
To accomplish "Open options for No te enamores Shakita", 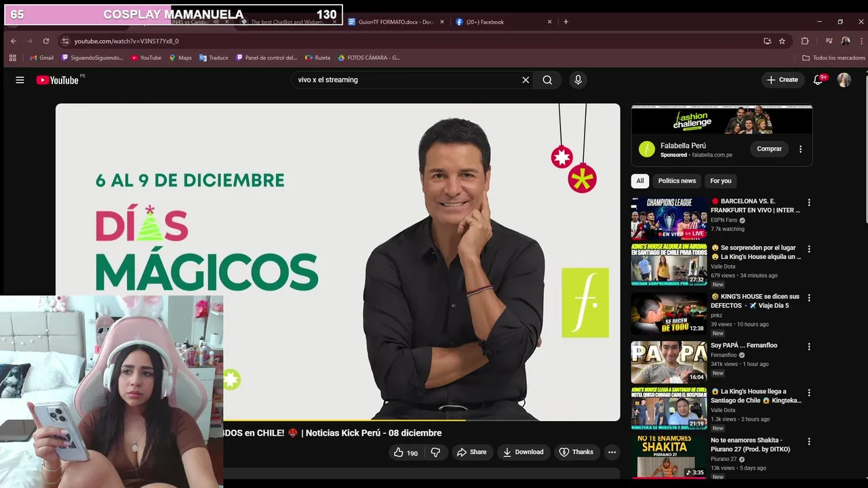I will (x=808, y=441).
